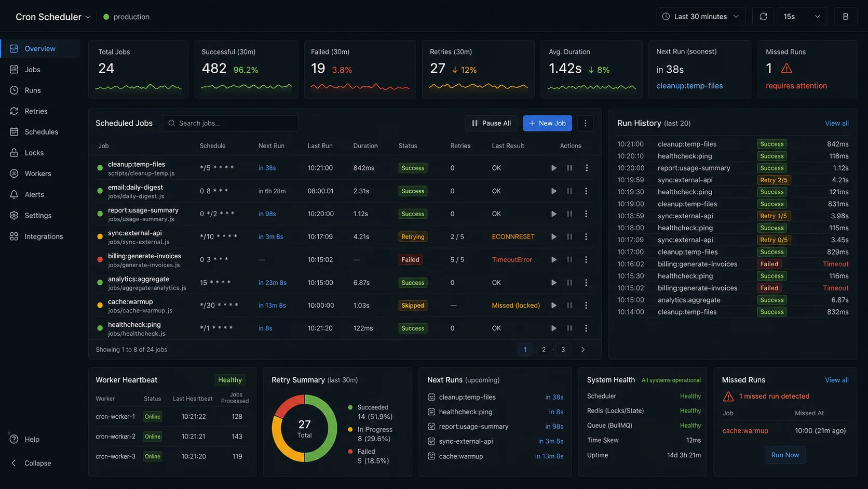Open more actions for healthcheck:ping
The height and width of the screenshot is (489, 868).
pos(586,328)
